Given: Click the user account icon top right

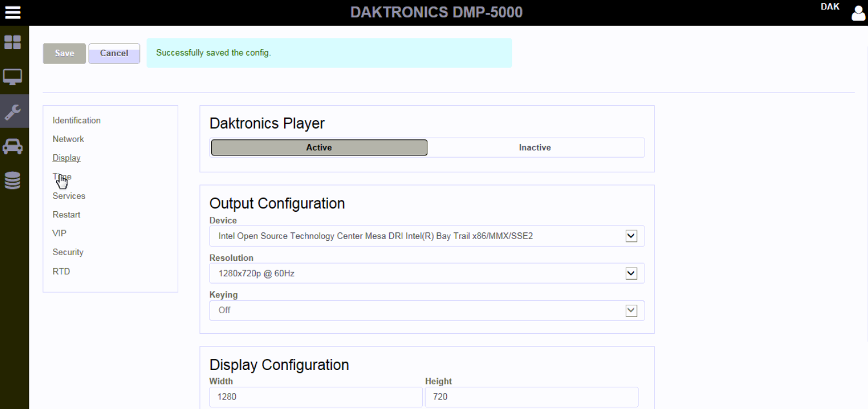Looking at the screenshot, I should pyautogui.click(x=858, y=13).
